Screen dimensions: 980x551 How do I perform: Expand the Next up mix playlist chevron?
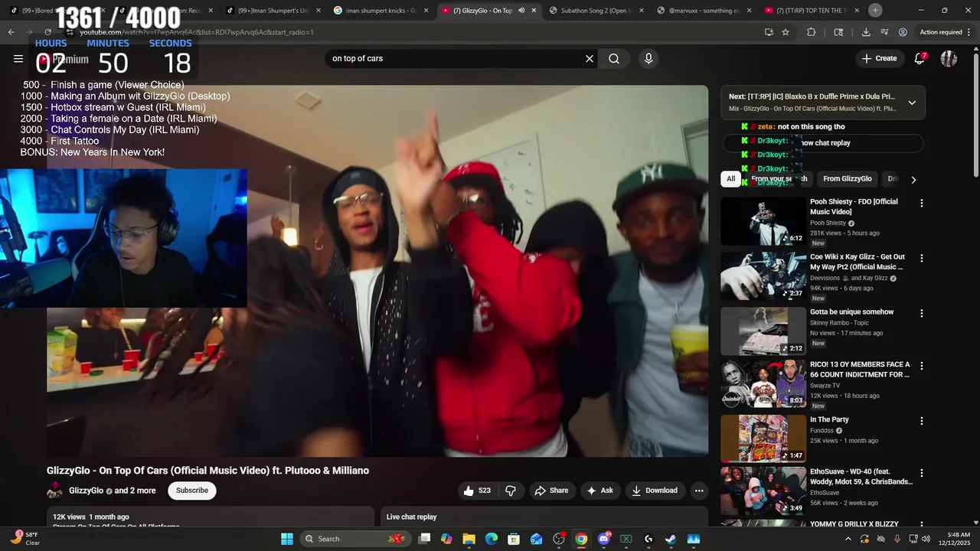coord(912,103)
